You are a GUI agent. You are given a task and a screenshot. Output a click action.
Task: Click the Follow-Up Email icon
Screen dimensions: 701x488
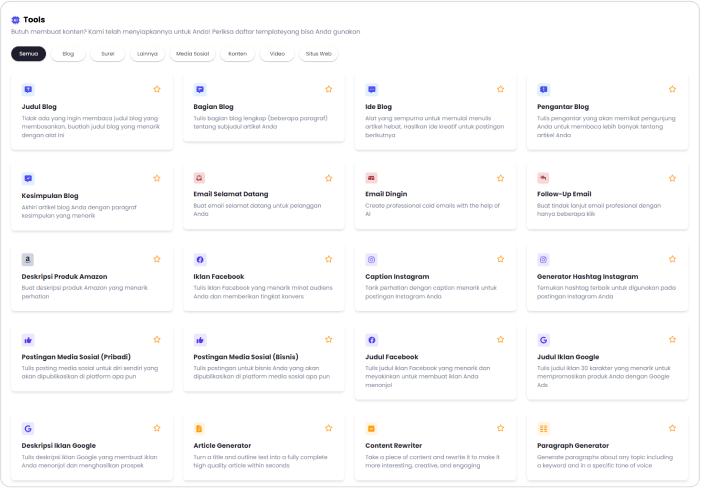pos(544,177)
